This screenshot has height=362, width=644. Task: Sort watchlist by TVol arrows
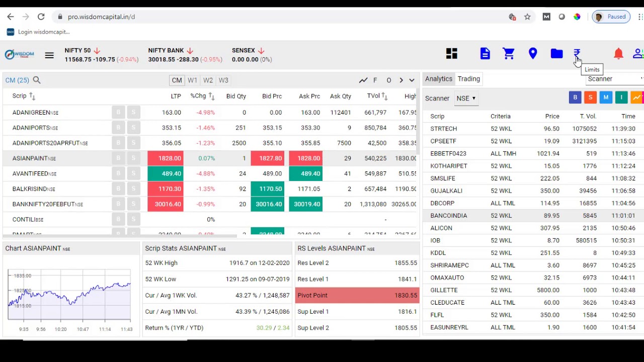[x=384, y=96]
